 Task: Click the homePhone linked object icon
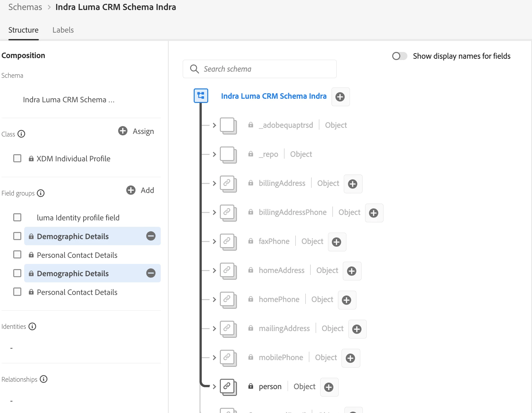point(228,300)
